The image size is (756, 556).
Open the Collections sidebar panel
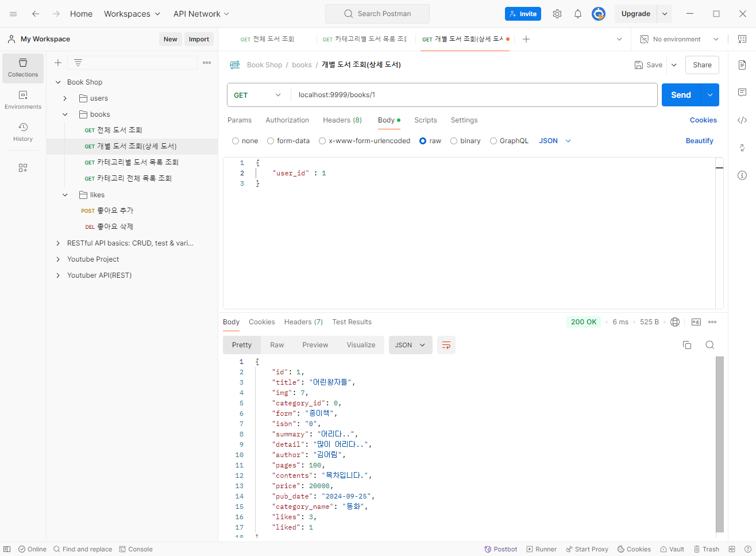[x=23, y=68]
